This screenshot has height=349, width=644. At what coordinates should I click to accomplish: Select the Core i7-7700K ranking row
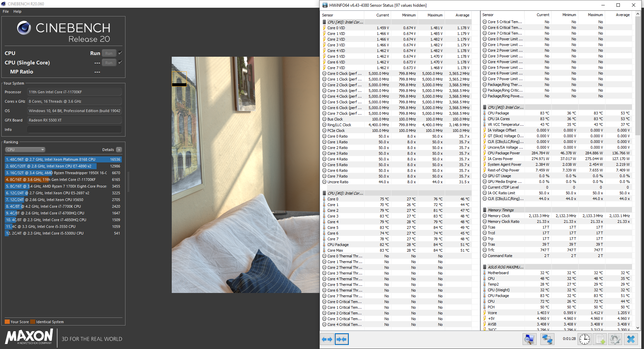(x=63, y=206)
